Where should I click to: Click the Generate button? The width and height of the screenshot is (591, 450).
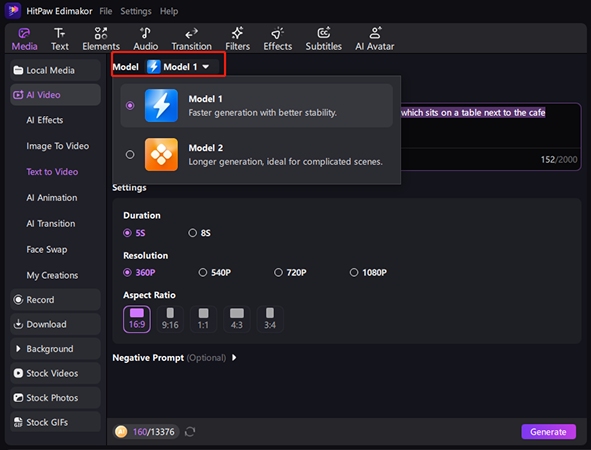[x=548, y=432]
